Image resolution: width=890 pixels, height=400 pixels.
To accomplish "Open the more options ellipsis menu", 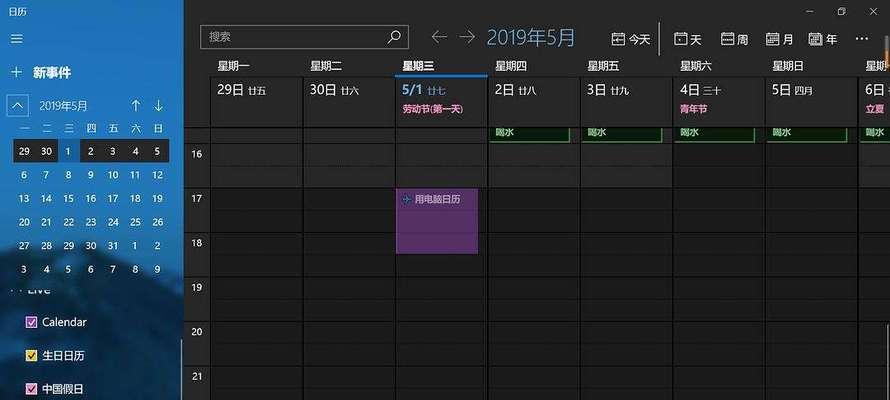I will pos(862,38).
